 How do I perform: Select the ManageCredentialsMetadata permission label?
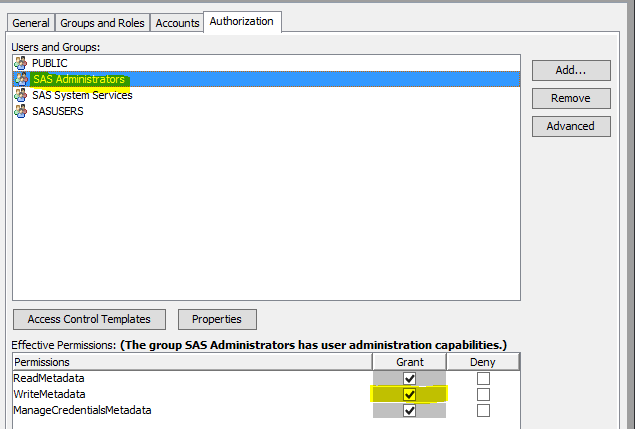coord(82,410)
